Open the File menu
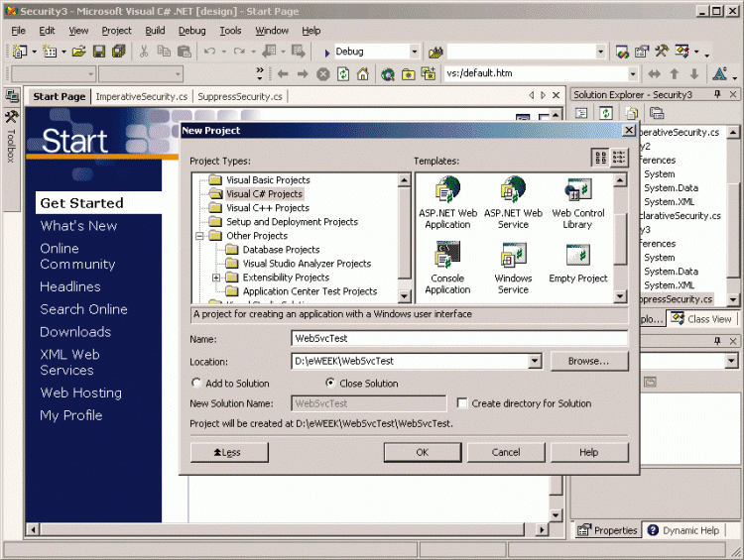The width and height of the screenshot is (744, 560). [x=18, y=31]
